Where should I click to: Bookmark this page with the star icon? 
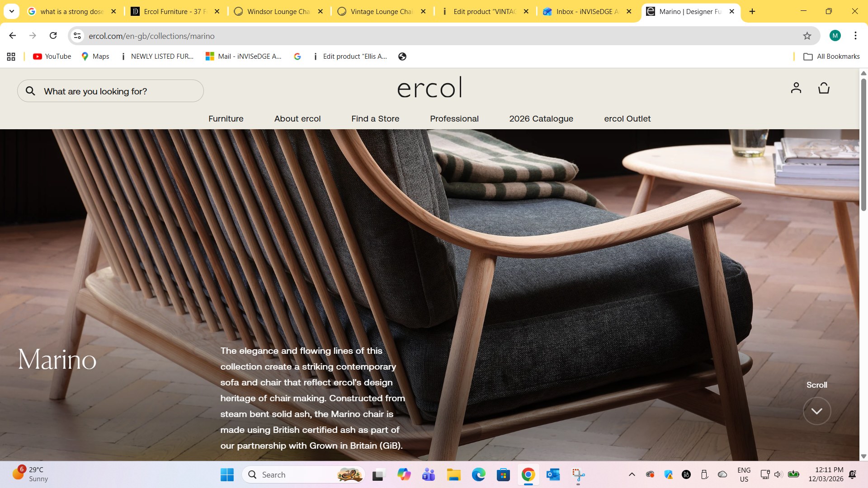click(807, 36)
